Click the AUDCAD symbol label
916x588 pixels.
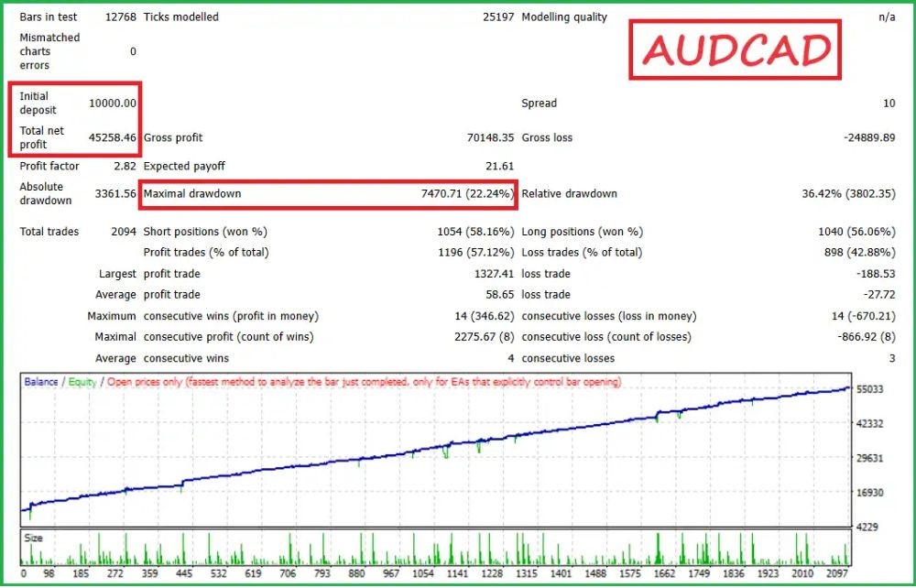736,49
